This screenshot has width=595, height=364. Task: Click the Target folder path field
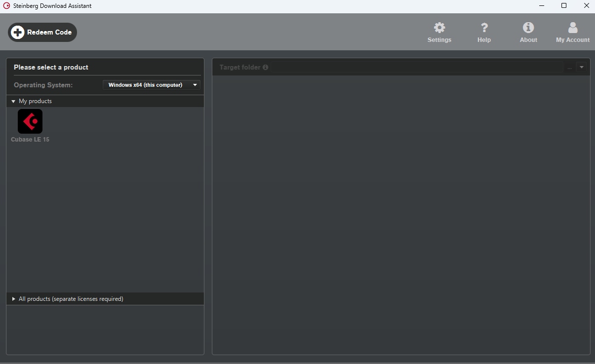pos(417,67)
